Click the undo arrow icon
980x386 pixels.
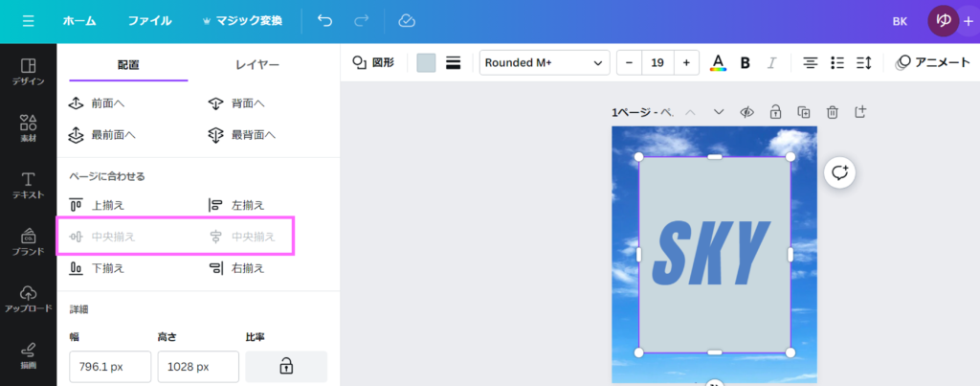[325, 21]
